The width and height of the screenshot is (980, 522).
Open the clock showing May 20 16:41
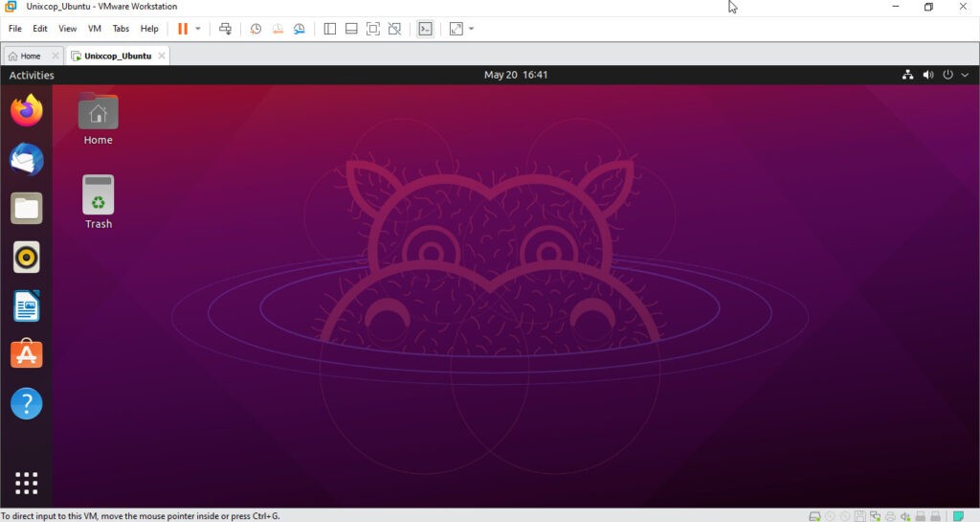pos(516,75)
